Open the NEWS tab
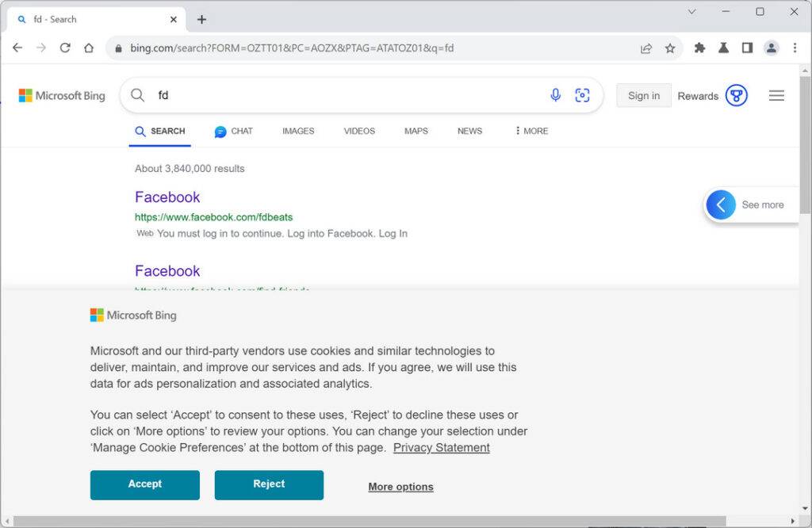 point(469,131)
